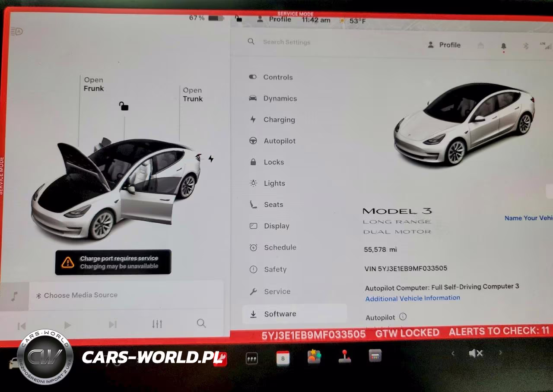Open Bluetooth settings icon in settings header
This screenshot has width=553, height=392.
[x=526, y=46]
